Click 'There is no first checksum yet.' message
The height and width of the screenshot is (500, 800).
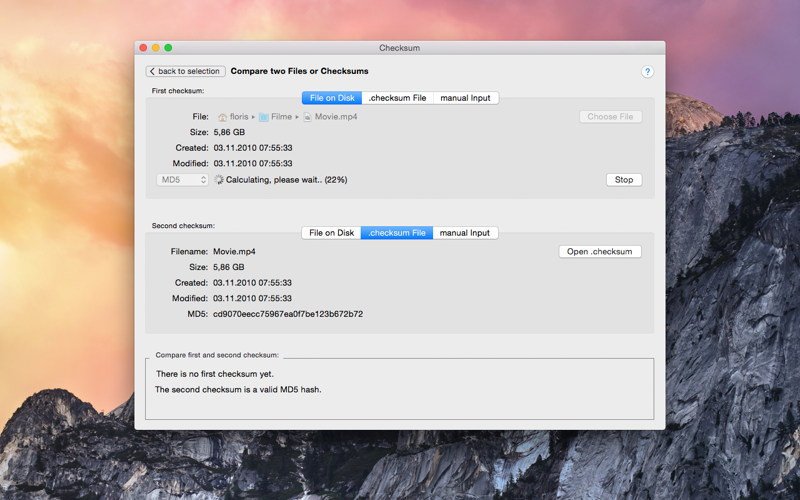click(215, 374)
